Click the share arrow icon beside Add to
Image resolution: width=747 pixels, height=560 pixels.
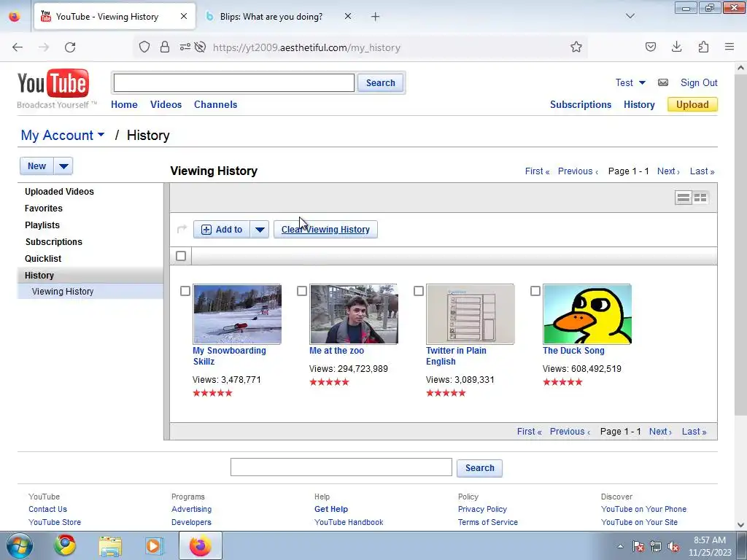(182, 229)
